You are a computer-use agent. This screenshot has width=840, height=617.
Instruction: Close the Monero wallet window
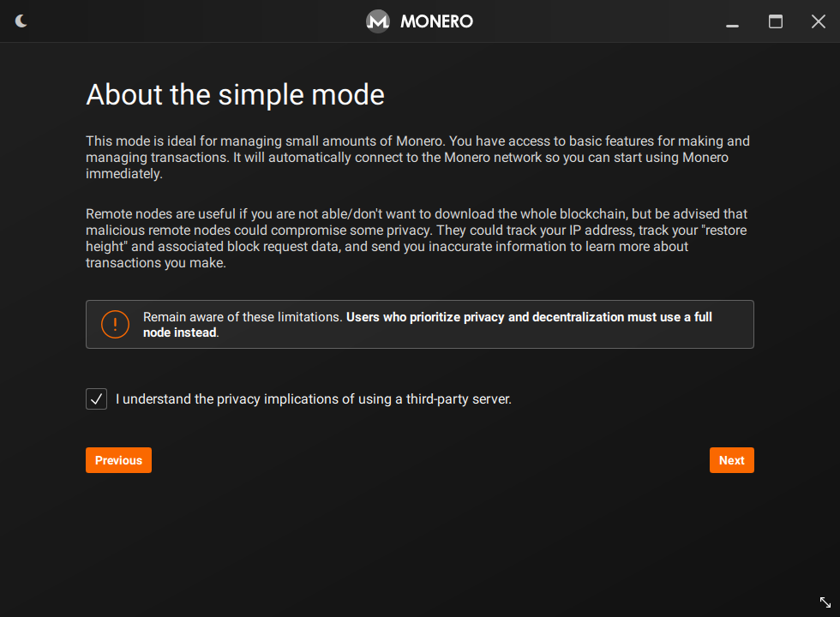[819, 21]
